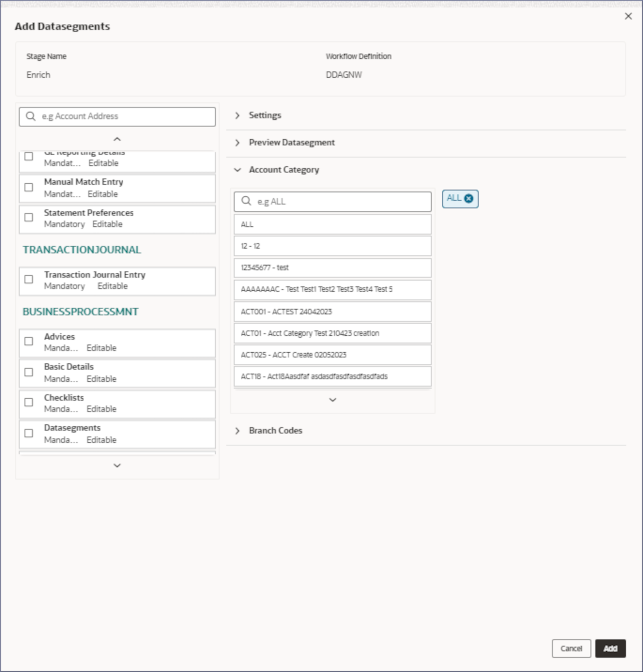Viewport: 643px width, 672px height.
Task: Expand the Settings section
Action: click(x=237, y=115)
